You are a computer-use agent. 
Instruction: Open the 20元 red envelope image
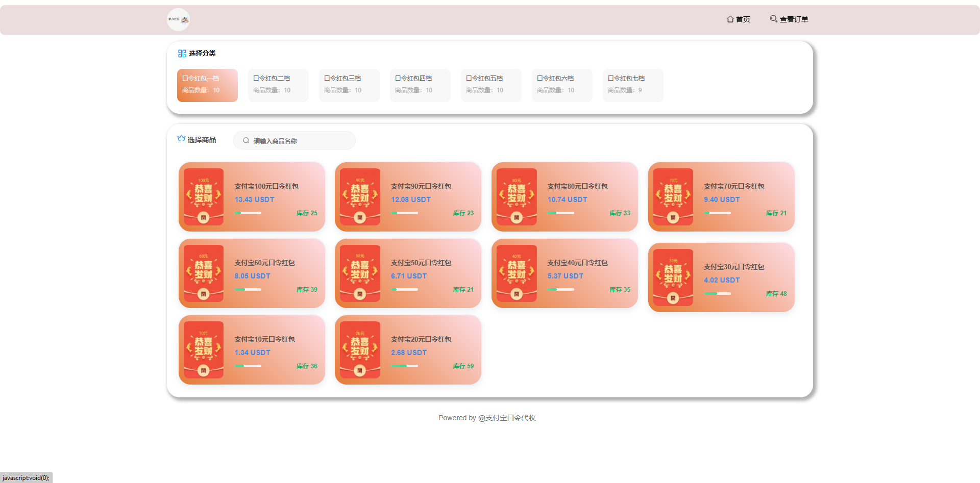pos(360,350)
